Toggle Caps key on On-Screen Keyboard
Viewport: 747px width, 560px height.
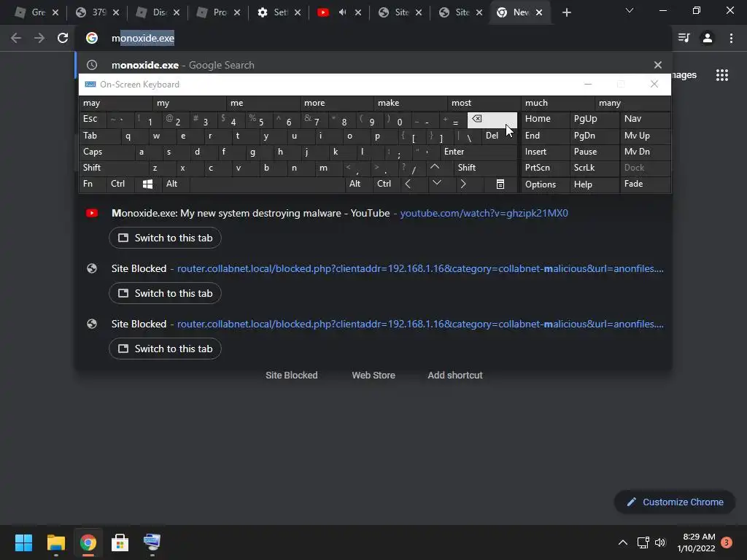pyautogui.click(x=107, y=152)
